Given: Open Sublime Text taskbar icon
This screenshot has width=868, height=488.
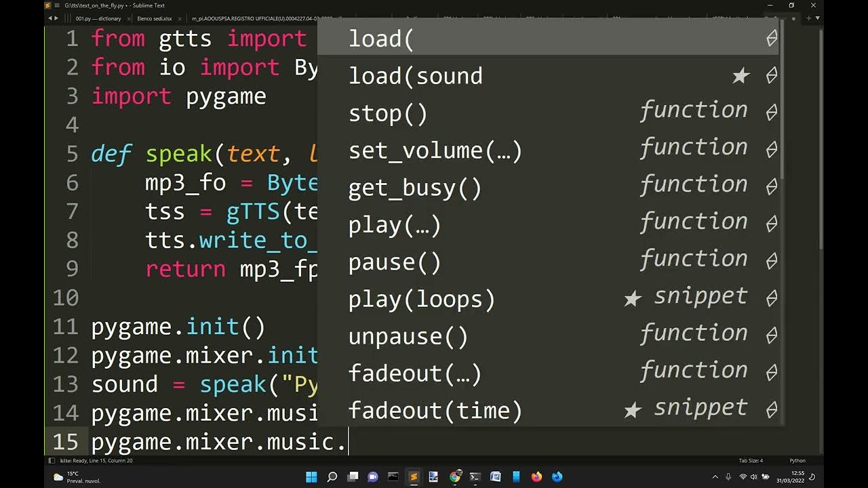Looking at the screenshot, I should click(x=414, y=477).
